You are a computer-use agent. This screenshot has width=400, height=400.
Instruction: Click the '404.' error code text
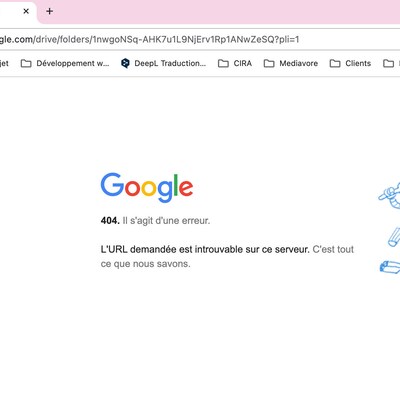tap(110, 221)
